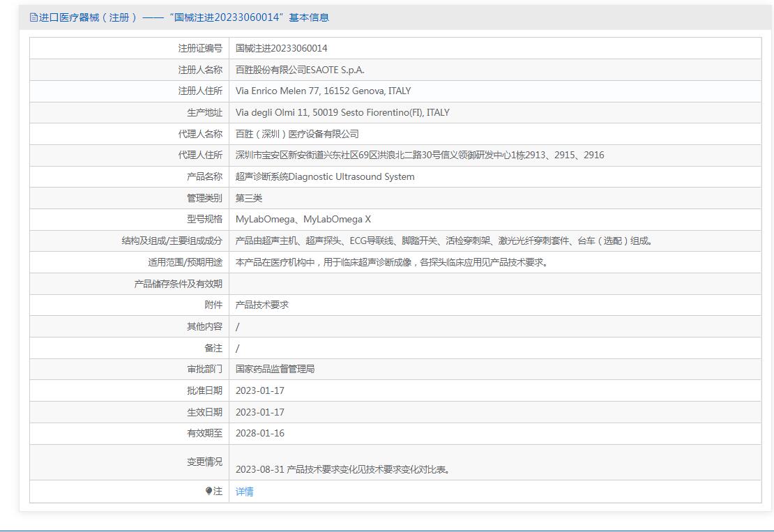The image size is (774, 532).
Task: Click the 结构及组成/主要组成成分 label
Action: [x=172, y=241]
